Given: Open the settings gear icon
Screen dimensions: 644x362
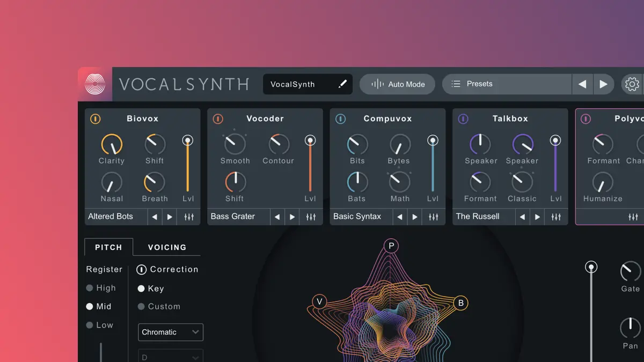Looking at the screenshot, I should click(632, 84).
